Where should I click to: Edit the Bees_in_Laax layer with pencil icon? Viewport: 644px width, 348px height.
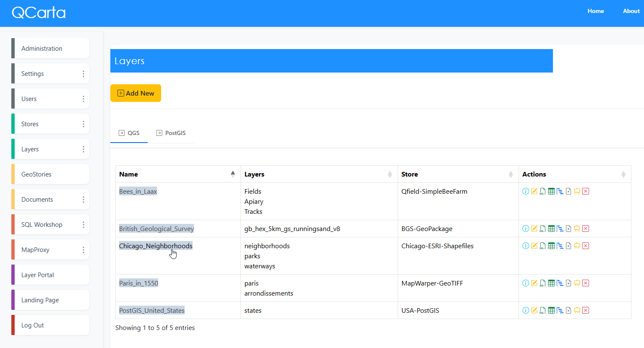(534, 191)
